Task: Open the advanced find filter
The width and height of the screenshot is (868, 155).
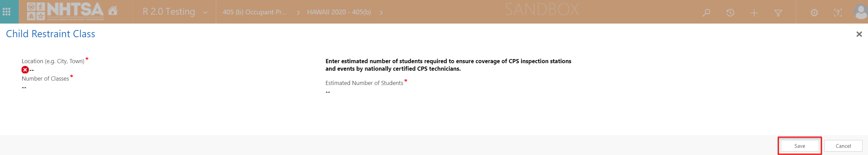Action: pyautogui.click(x=778, y=13)
